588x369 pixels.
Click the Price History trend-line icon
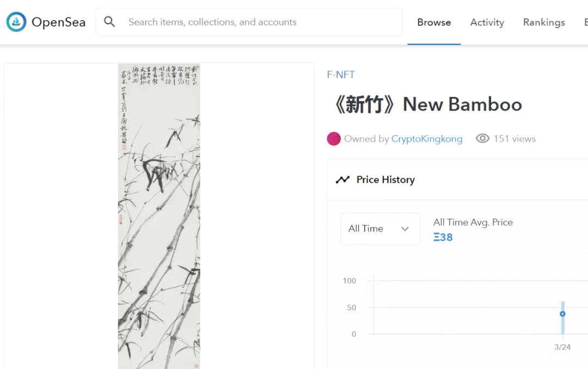click(342, 180)
